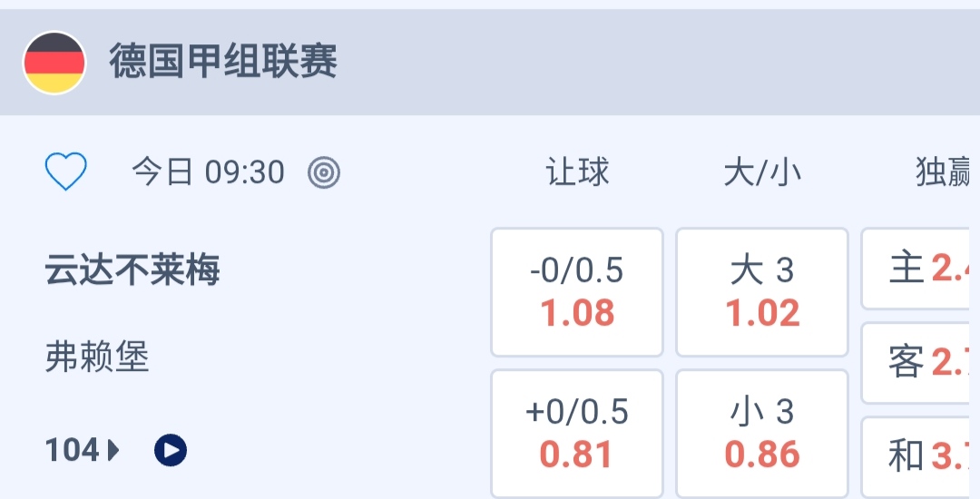980x499 pixels.
Task: Select the 大/小 column heading
Action: (x=762, y=171)
